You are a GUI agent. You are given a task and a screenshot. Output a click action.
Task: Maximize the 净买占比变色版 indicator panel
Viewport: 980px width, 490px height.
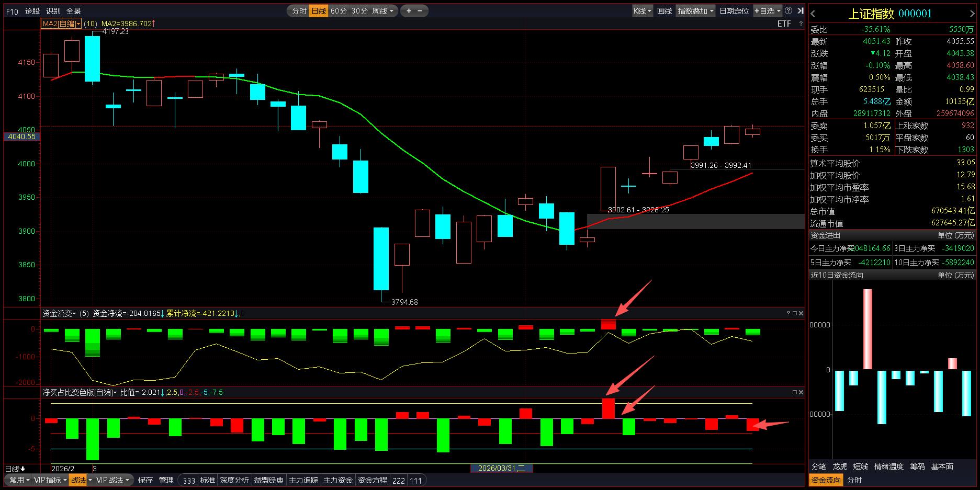[x=795, y=392]
